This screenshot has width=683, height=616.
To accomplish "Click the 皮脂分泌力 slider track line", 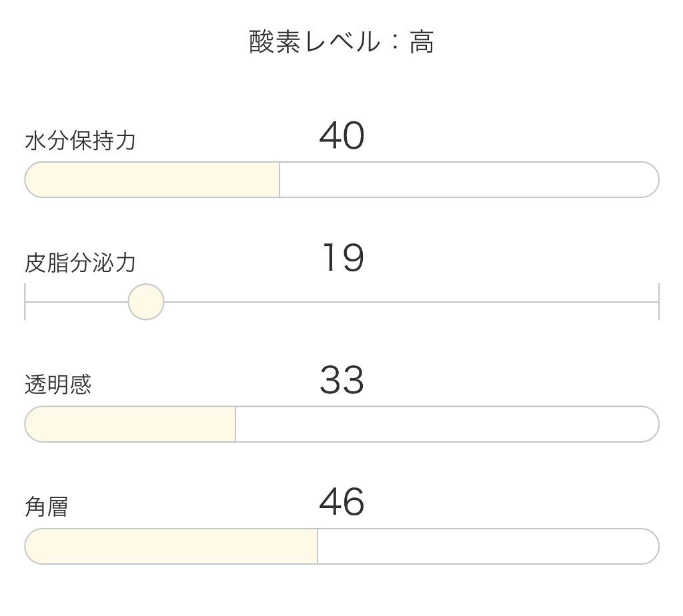I will (x=400, y=303).
